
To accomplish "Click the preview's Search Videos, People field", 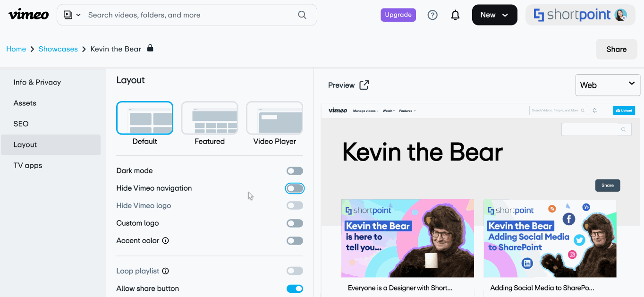I will 559,110.
